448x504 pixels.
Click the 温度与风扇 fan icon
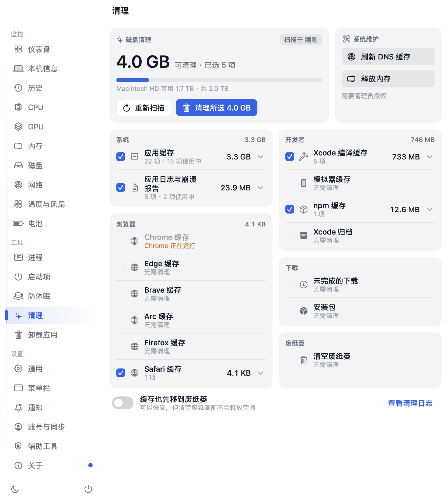click(x=18, y=204)
